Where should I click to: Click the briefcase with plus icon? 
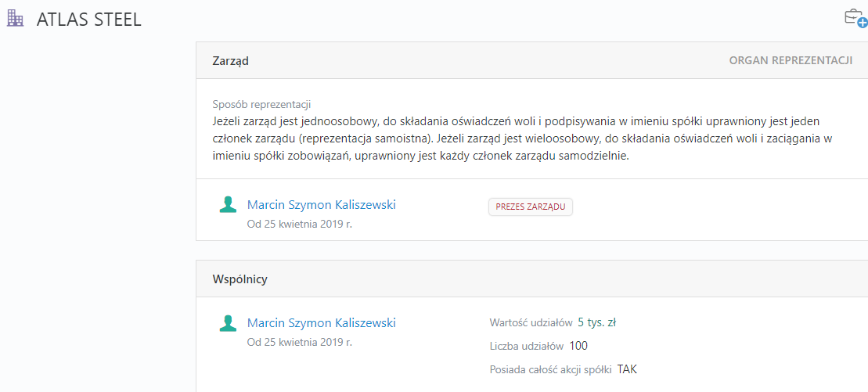coord(855,18)
